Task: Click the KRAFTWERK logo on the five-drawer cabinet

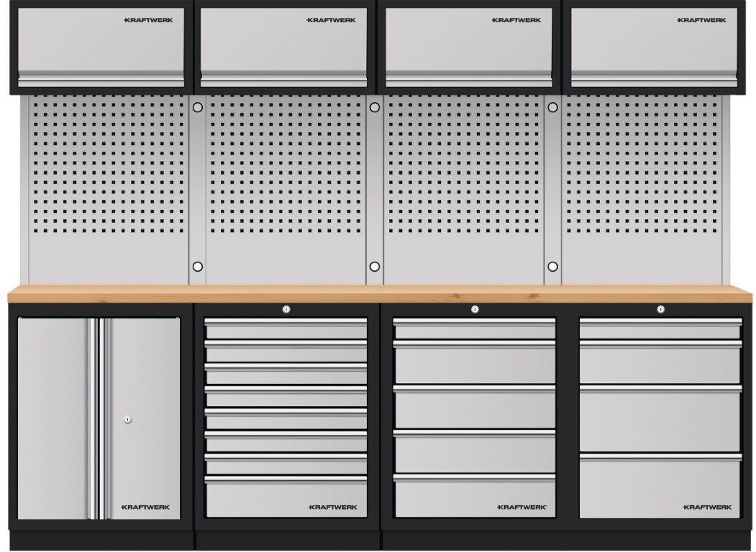Action: [x=522, y=507]
